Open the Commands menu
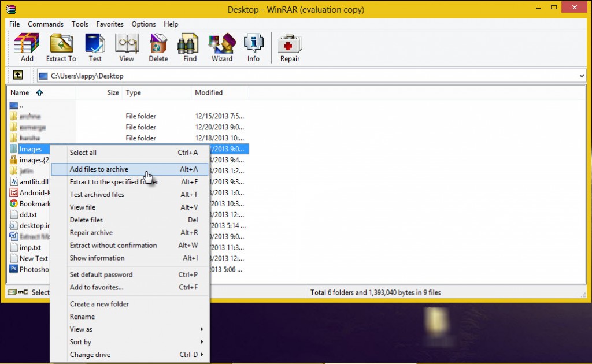The height and width of the screenshot is (364, 592). 46,24
